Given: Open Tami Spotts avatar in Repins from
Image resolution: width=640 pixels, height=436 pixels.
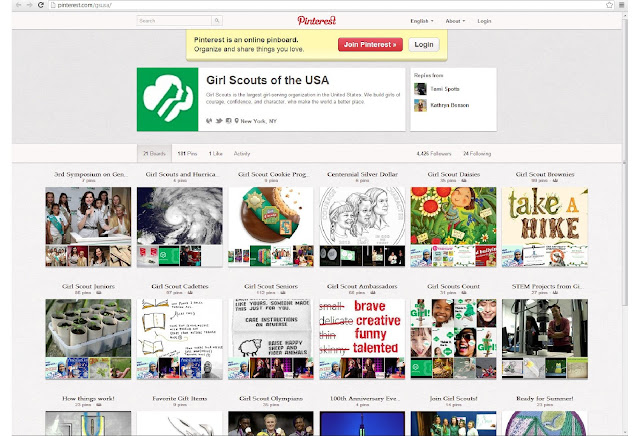Looking at the screenshot, I should (x=420, y=89).
